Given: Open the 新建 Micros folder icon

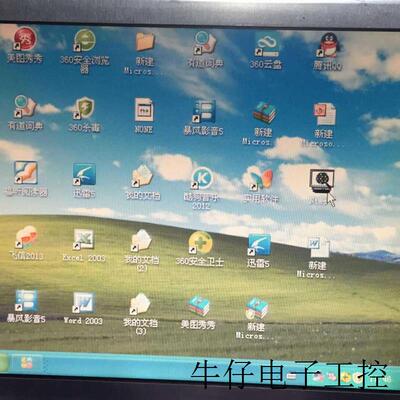Looking at the screenshot, I should (145, 42).
